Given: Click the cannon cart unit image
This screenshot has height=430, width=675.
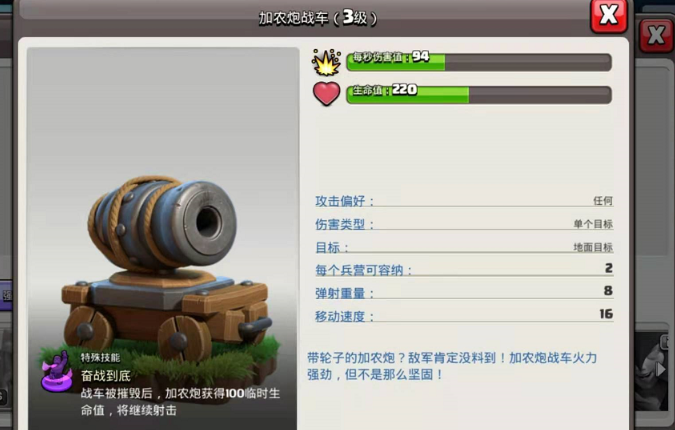Looking at the screenshot, I should point(168,269).
